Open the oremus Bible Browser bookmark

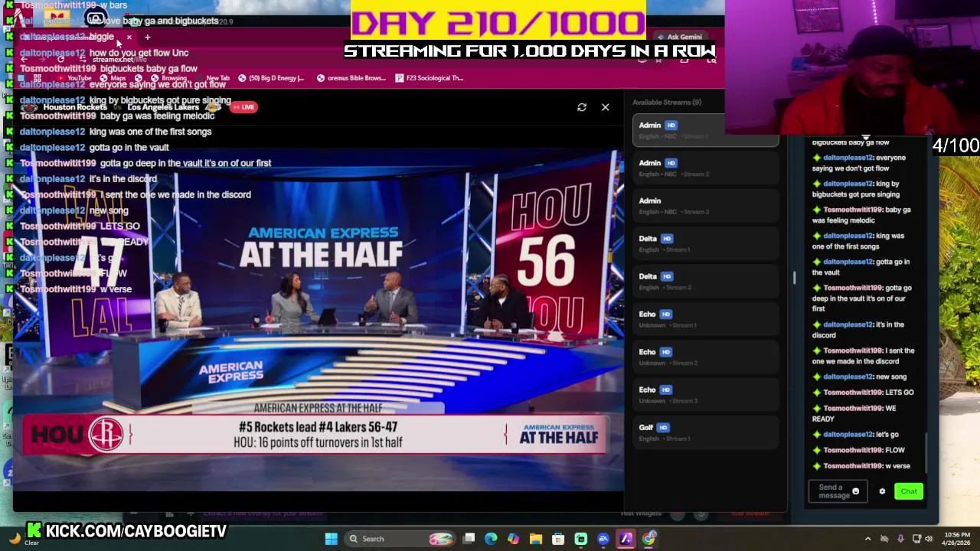pyautogui.click(x=351, y=78)
